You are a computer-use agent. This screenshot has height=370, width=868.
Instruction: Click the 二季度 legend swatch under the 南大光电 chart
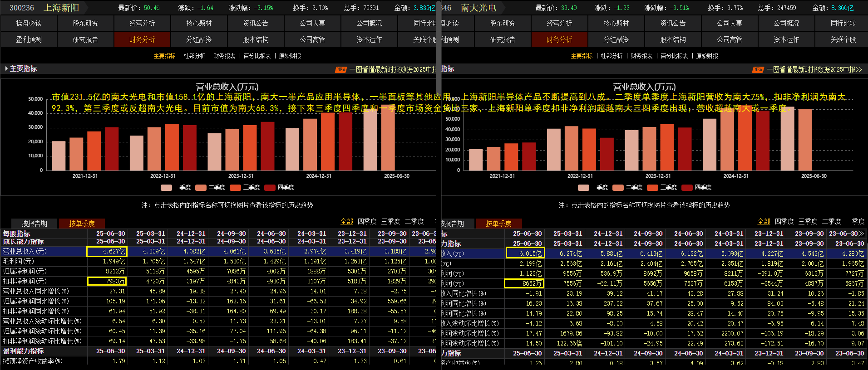click(x=618, y=187)
